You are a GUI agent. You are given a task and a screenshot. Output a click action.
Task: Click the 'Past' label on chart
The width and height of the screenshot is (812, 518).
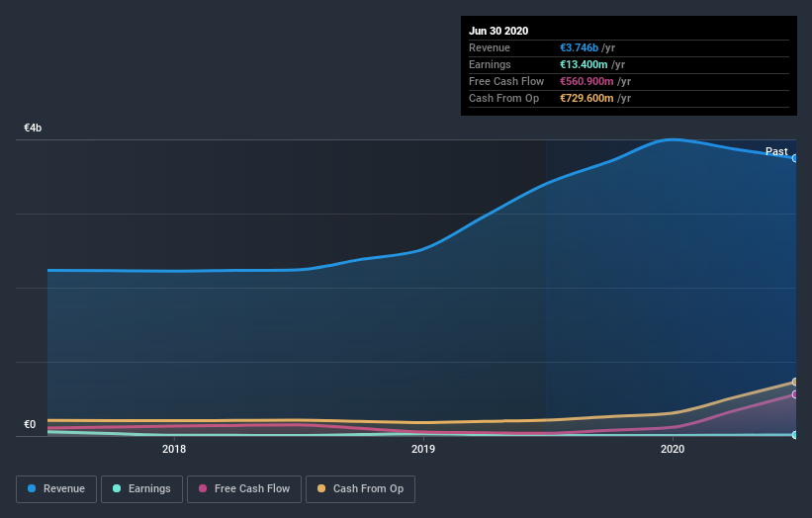(776, 151)
